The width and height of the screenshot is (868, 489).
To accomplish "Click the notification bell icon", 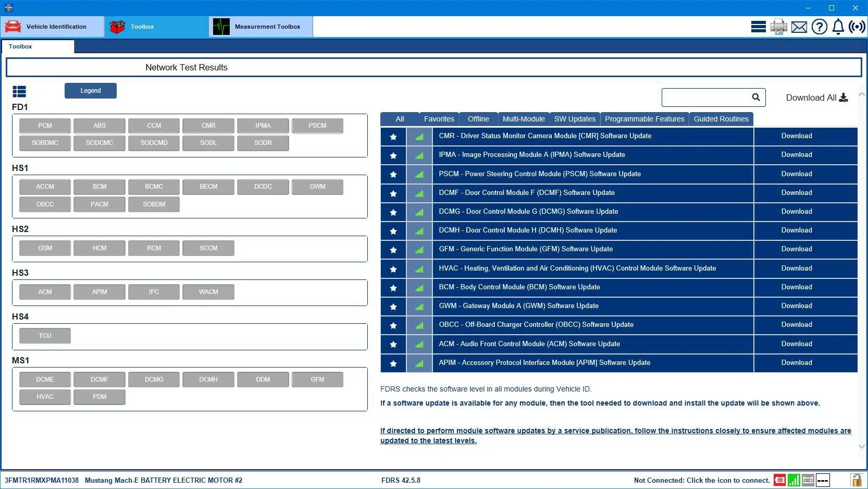I will click(x=838, y=27).
